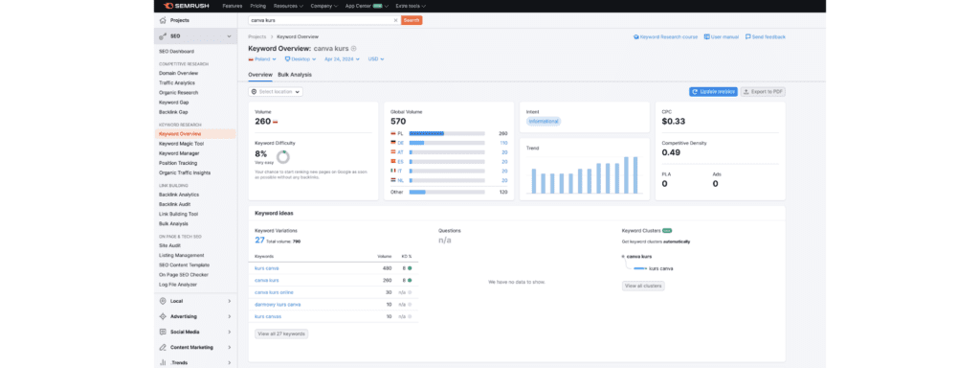The image size is (980, 368).
Task: Click the green KD dot for kurs canva
Action: pos(410,268)
